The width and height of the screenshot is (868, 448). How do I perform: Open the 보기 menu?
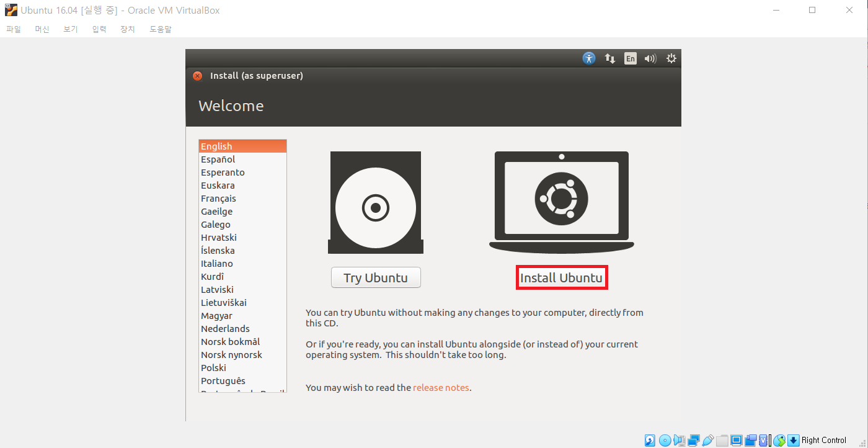(70, 29)
